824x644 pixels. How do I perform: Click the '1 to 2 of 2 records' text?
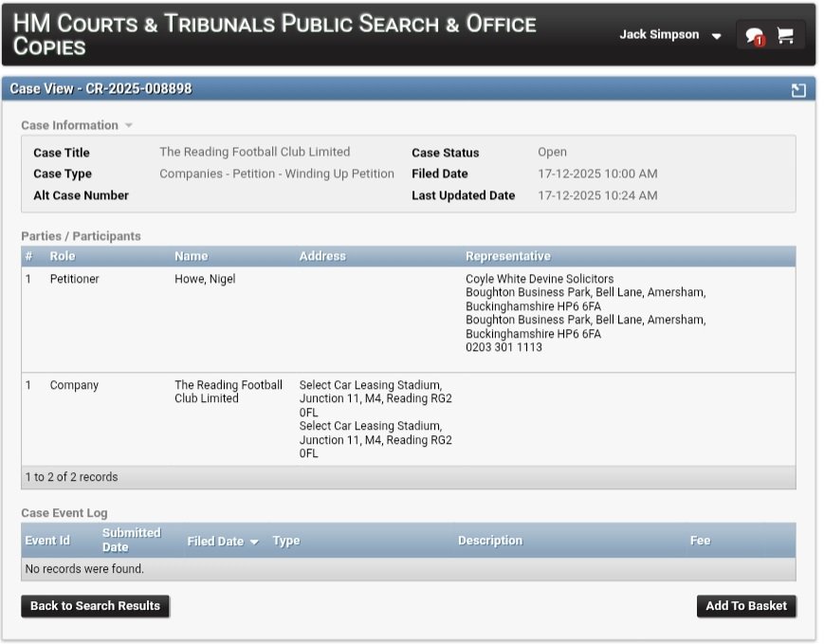(x=71, y=477)
